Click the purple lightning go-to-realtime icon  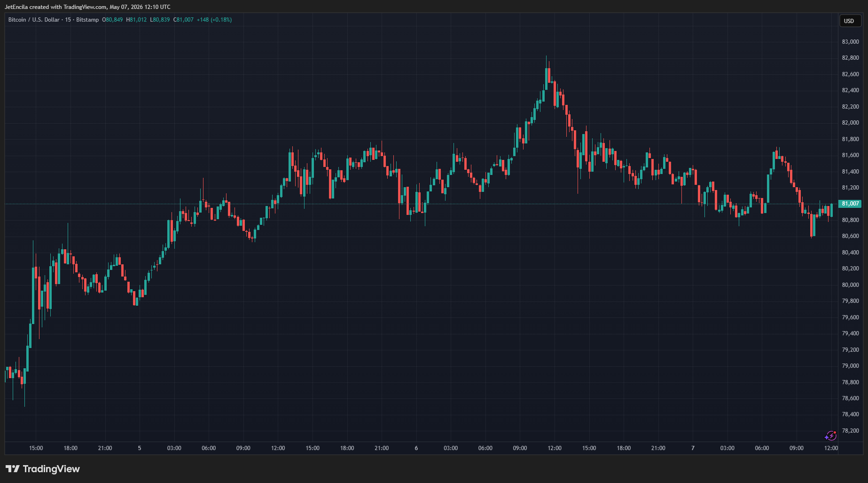coord(830,435)
